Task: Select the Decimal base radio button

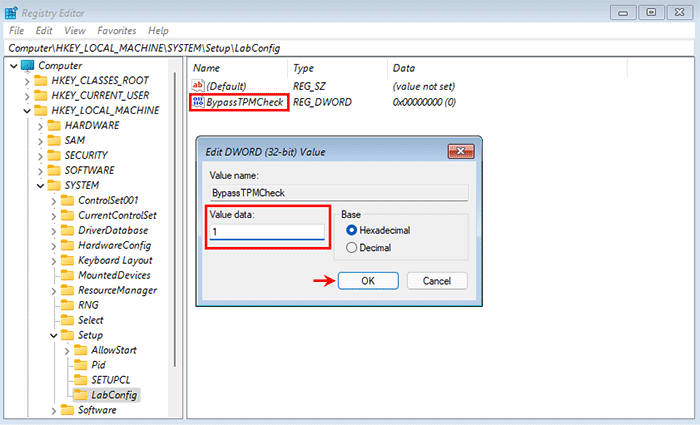Action: click(351, 247)
